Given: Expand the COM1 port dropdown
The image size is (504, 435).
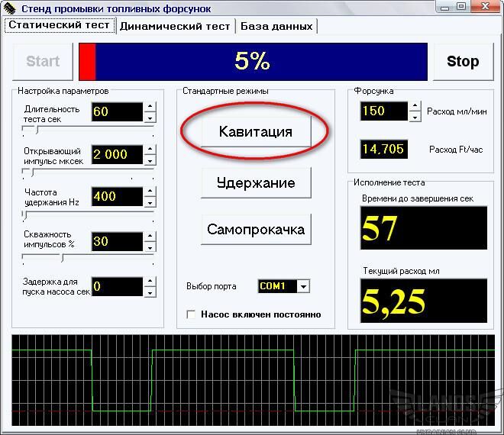Looking at the screenshot, I should pos(303,286).
